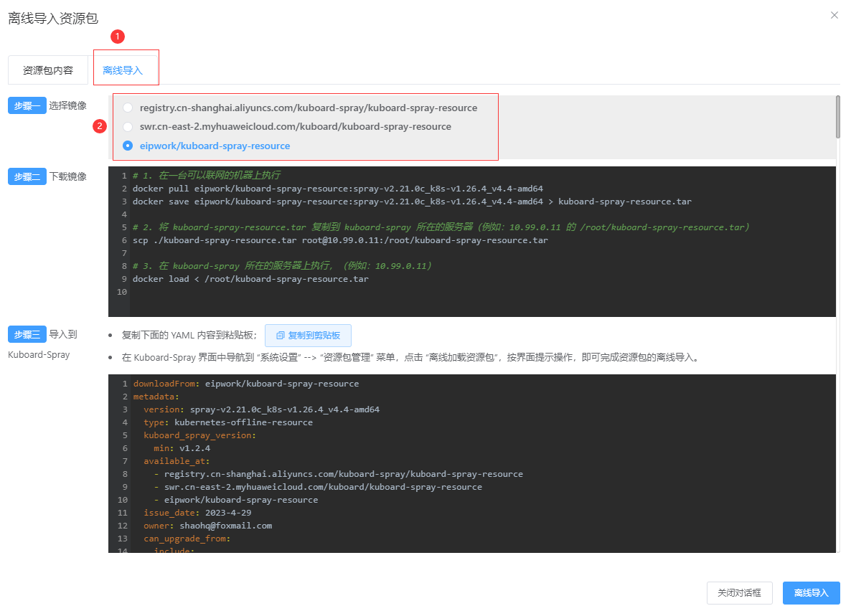Select the eipwork/kuboard-spray-resource radio option
851x616 pixels.
[x=128, y=146]
